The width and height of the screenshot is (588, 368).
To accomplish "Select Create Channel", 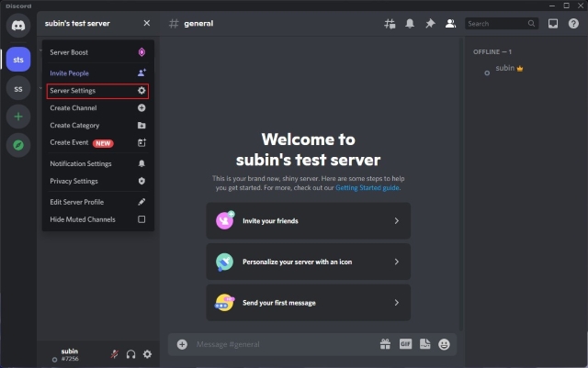I will pos(98,108).
